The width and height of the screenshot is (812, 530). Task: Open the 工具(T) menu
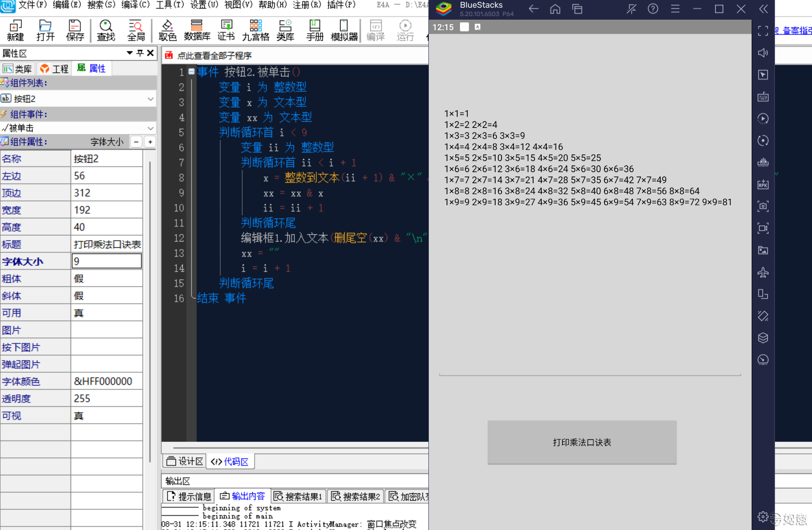(170, 5)
